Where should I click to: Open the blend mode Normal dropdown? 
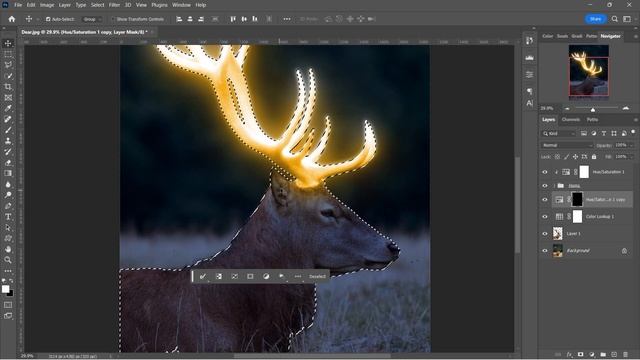(567, 145)
